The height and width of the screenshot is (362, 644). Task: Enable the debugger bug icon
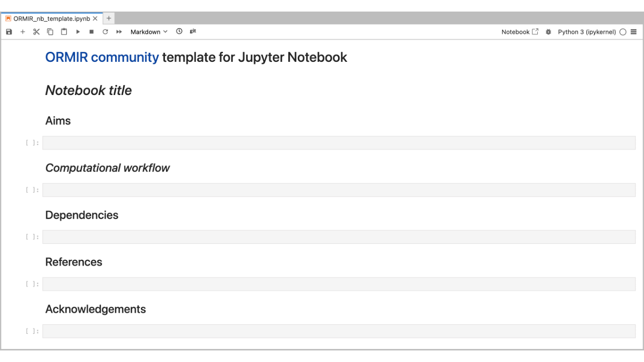coord(548,32)
